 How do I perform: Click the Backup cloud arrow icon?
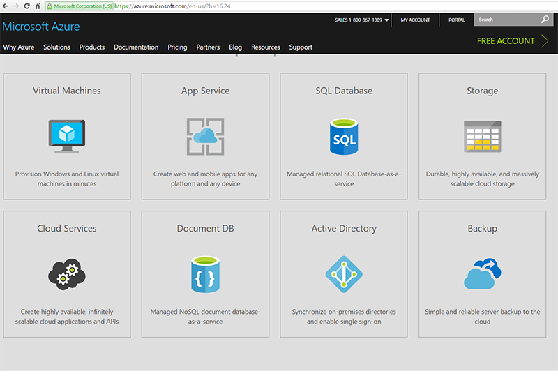click(x=482, y=273)
